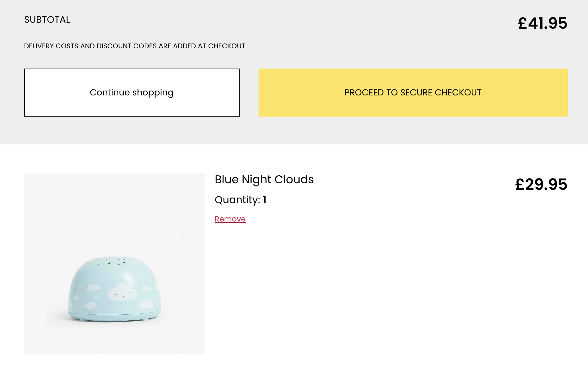
Task: Click the Quantity label text
Action: [237, 200]
